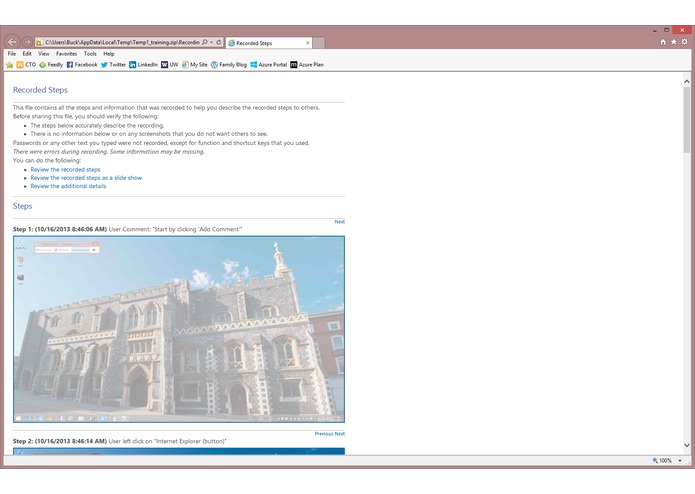
Task: Open the Favorites menu
Action: [x=66, y=54]
